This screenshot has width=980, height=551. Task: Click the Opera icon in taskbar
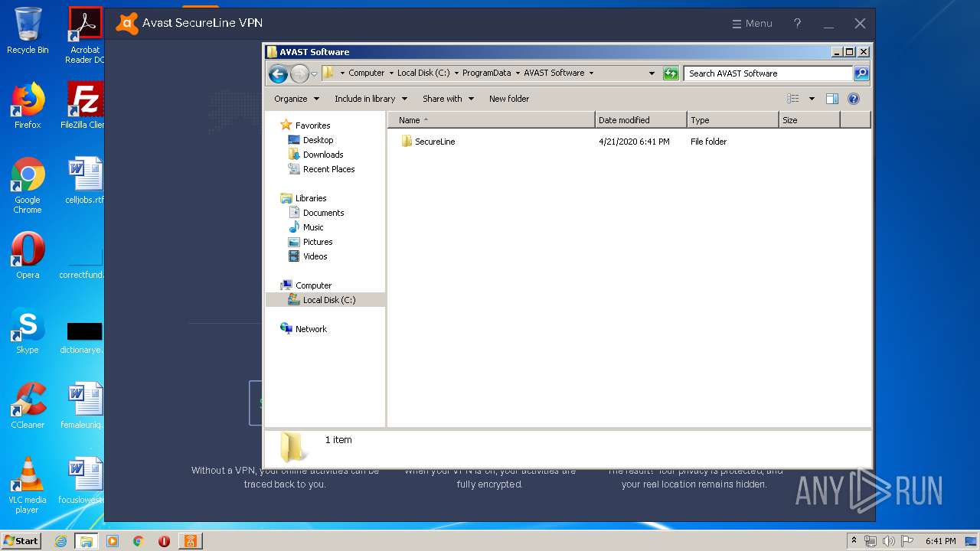coord(164,541)
